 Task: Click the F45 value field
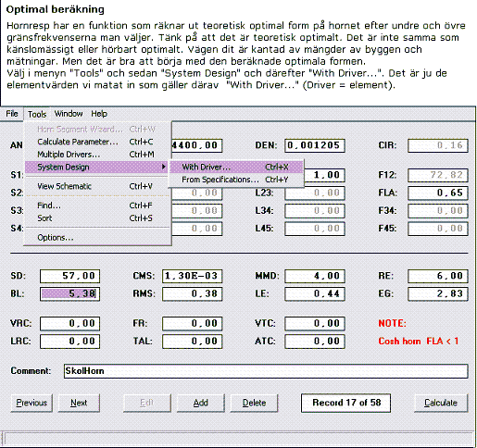click(x=438, y=229)
